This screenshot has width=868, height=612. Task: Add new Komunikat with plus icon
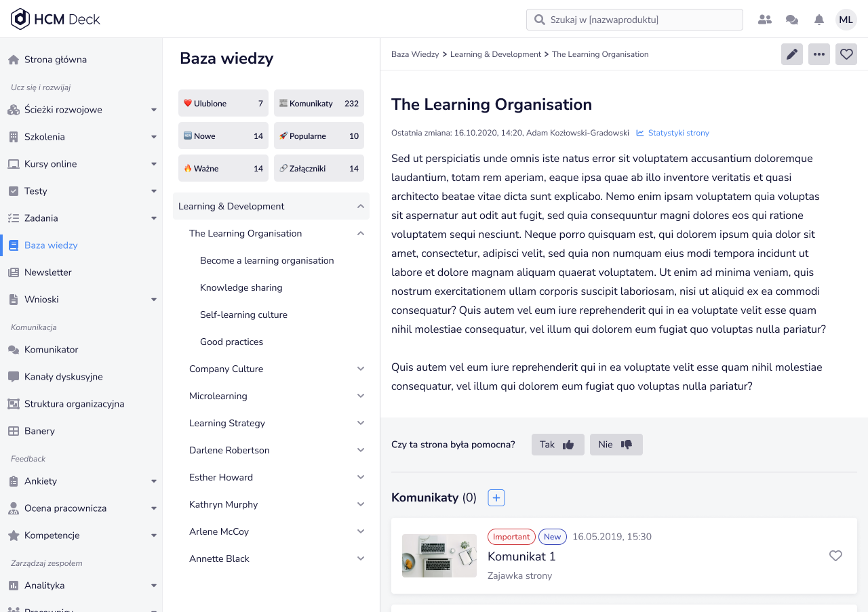(x=496, y=498)
